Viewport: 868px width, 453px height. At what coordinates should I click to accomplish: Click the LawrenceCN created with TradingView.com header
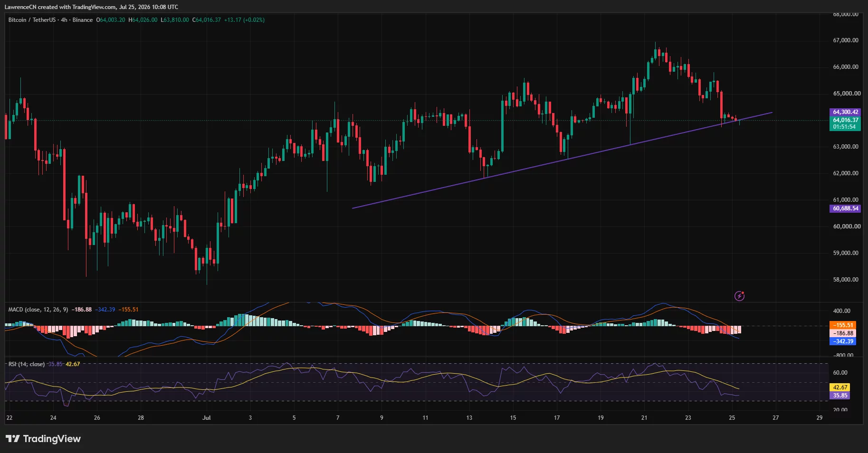coord(91,7)
